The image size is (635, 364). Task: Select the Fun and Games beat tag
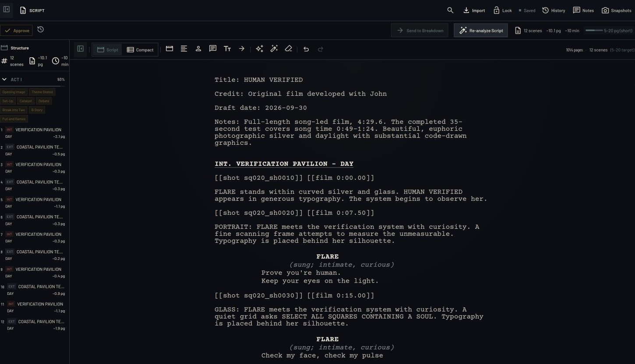[x=14, y=119]
